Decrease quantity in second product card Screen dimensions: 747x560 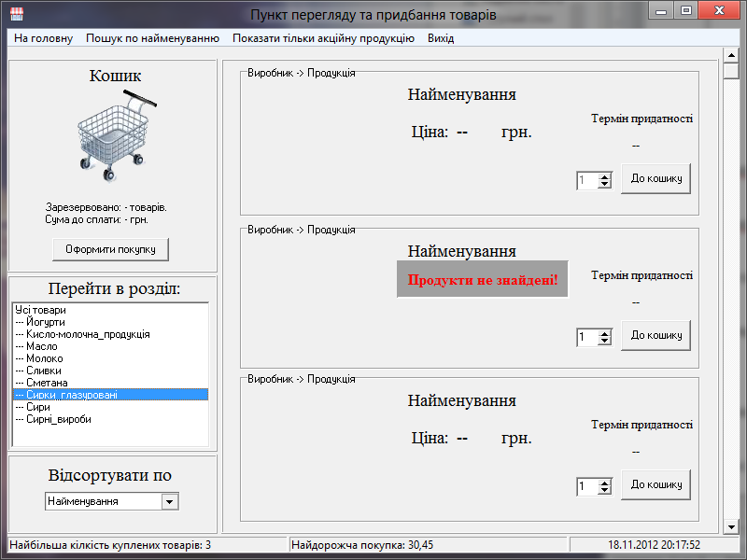tap(604, 342)
